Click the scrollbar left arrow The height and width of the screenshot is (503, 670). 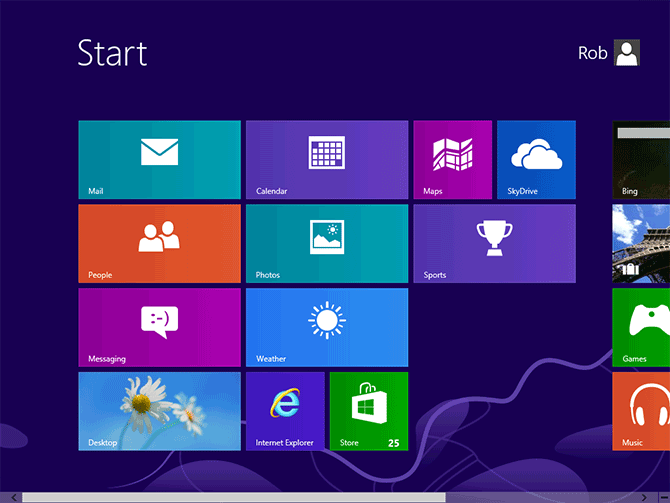(x=14, y=497)
